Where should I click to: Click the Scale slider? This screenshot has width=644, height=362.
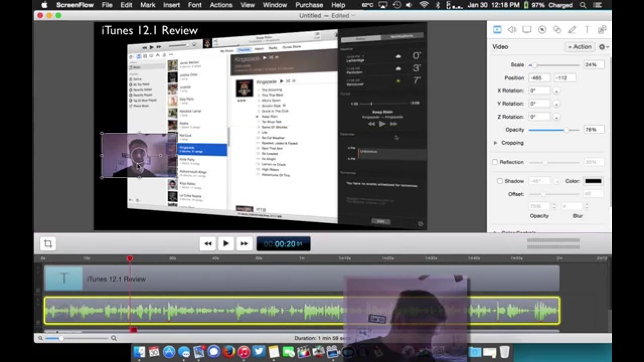pos(554,65)
